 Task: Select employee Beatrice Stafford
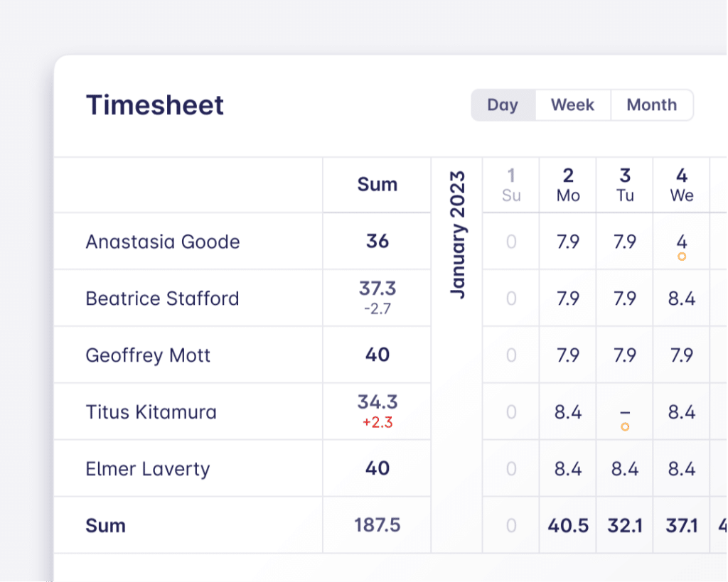click(x=162, y=298)
